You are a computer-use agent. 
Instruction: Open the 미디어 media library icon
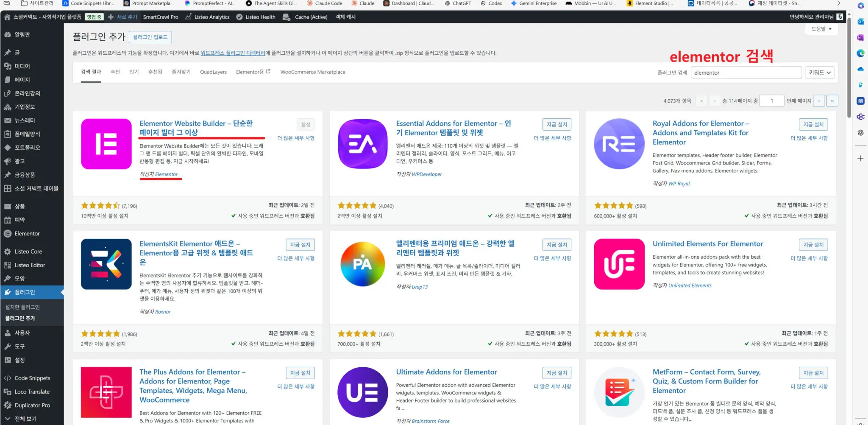pyautogui.click(x=8, y=66)
